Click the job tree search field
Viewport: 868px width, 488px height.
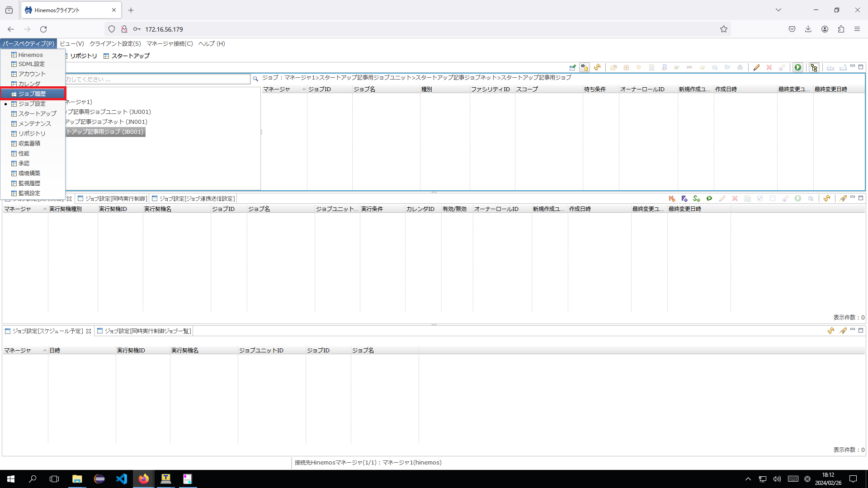coord(157,79)
